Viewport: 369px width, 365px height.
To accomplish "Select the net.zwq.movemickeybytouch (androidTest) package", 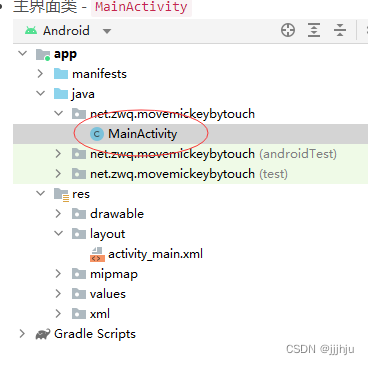I will (213, 154).
